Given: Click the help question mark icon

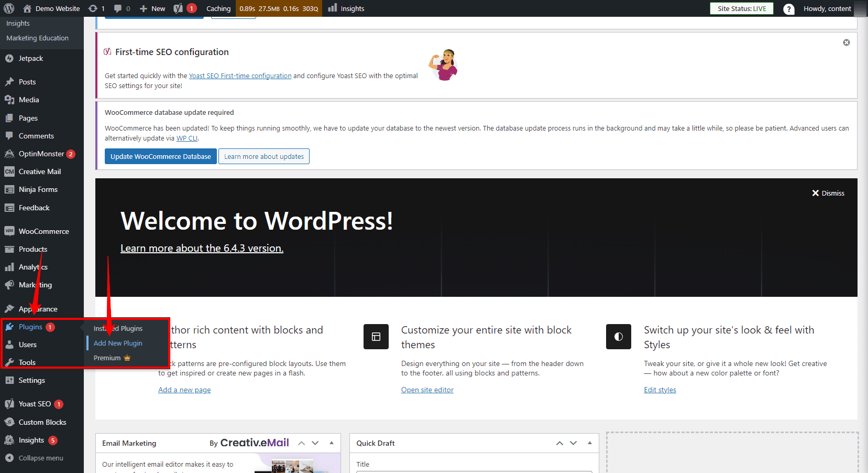Looking at the screenshot, I should click(x=788, y=9).
